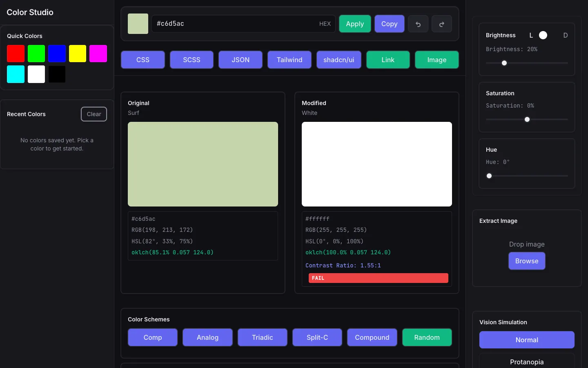Browse for an image to extract
Image resolution: width=588 pixels, height=368 pixels.
(527, 261)
